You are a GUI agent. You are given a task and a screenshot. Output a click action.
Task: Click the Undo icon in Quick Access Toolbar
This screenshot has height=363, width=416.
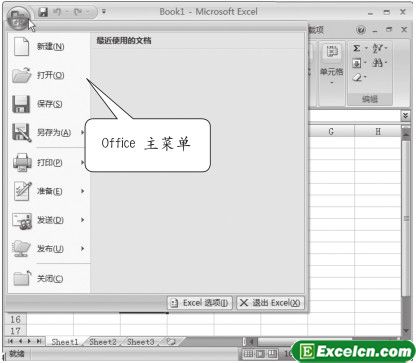pyautogui.click(x=57, y=12)
